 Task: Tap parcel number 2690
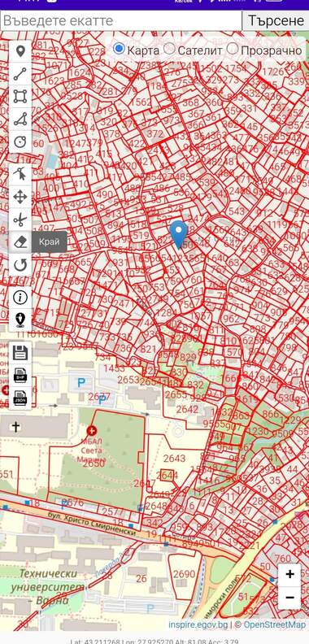[184, 574]
